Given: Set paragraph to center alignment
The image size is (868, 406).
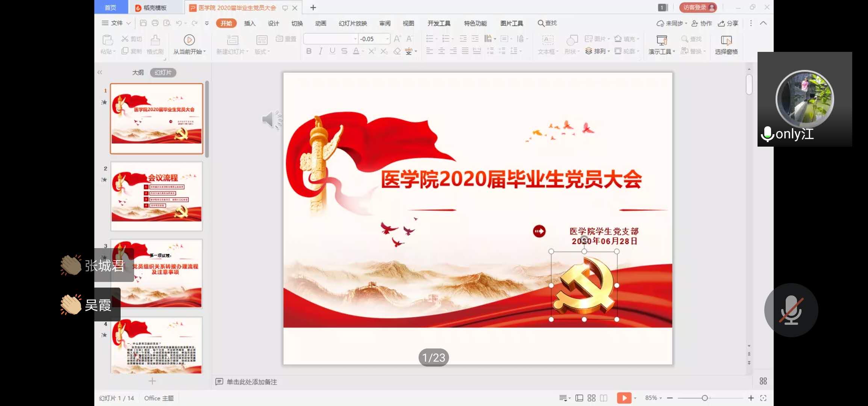Looking at the screenshot, I should point(442,51).
